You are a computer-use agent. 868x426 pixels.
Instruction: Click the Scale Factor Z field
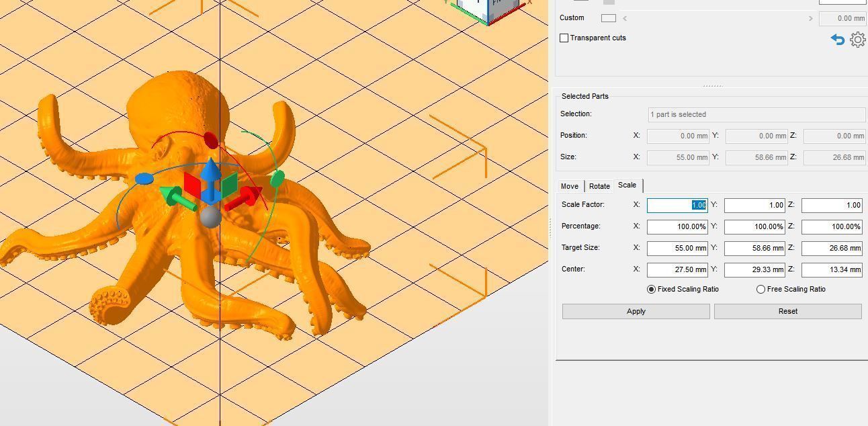pos(832,205)
